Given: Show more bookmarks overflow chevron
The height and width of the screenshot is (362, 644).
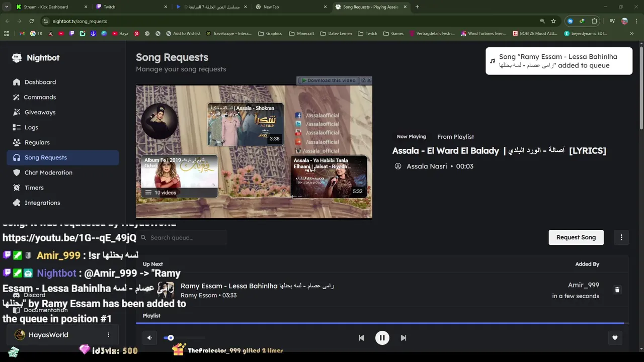Looking at the screenshot, I should (631, 34).
